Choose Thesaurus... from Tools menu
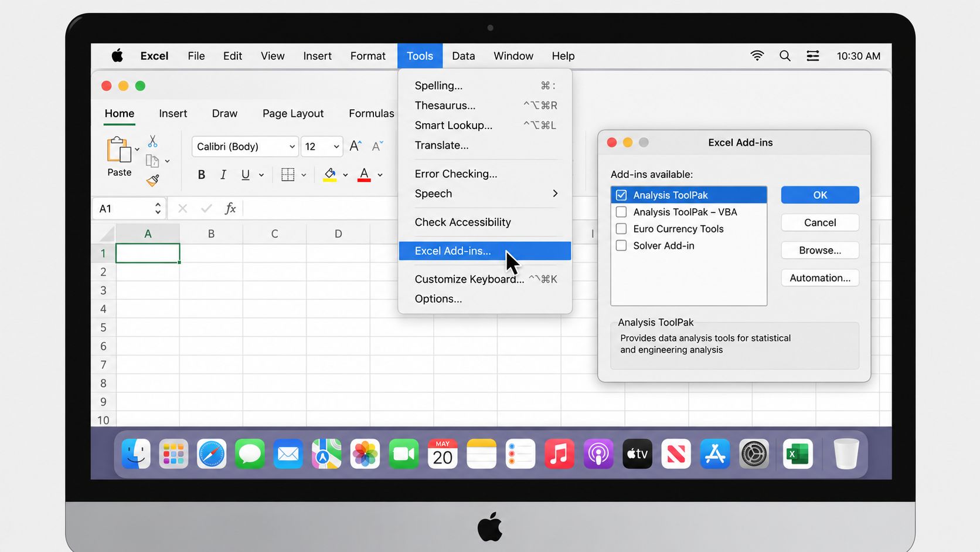The width and height of the screenshot is (980, 552). pyautogui.click(x=485, y=106)
